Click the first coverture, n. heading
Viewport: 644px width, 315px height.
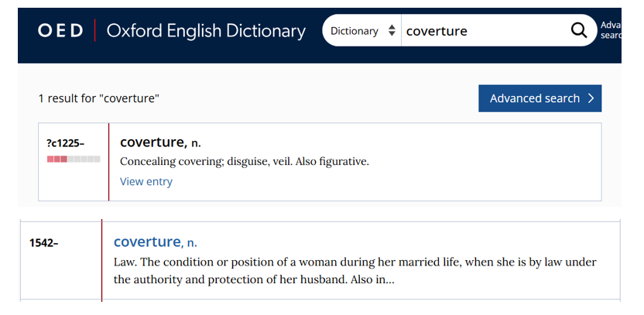click(x=160, y=142)
